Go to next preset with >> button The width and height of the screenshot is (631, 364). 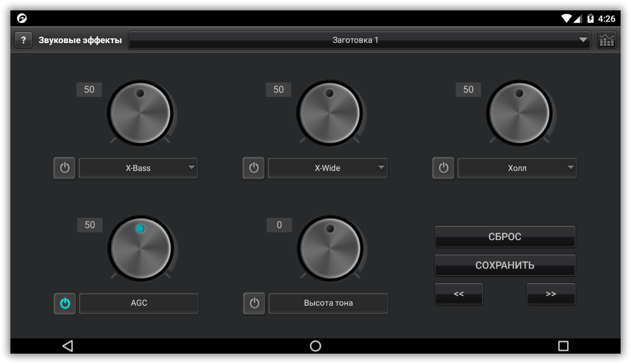(551, 294)
